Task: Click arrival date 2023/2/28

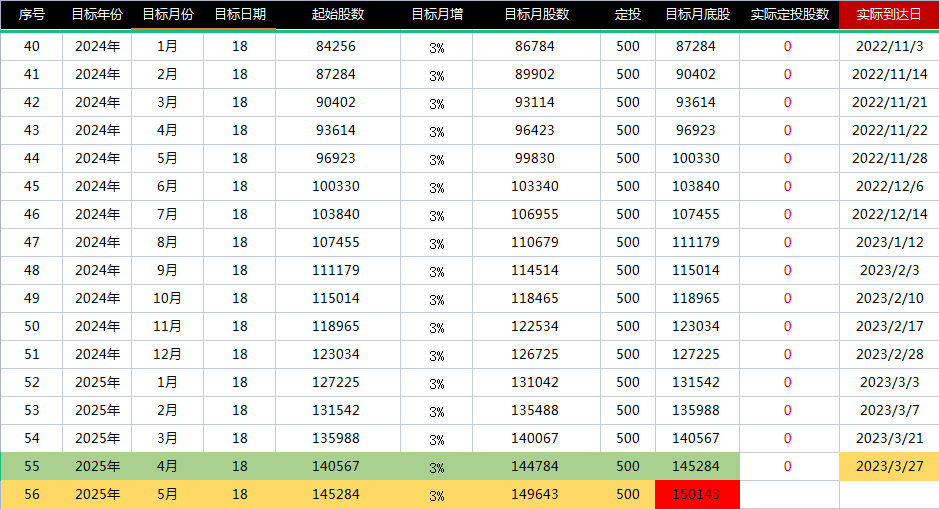Action: point(889,354)
